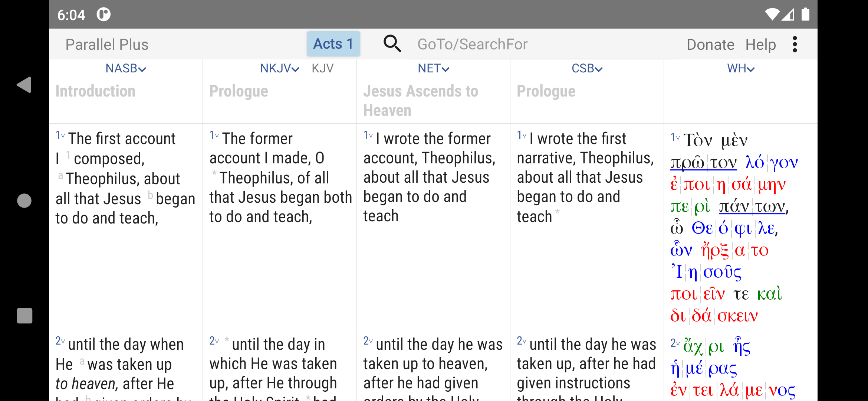The height and width of the screenshot is (401, 868).
Task: Tap the Greek word 'πρῶτον'
Action: [704, 163]
